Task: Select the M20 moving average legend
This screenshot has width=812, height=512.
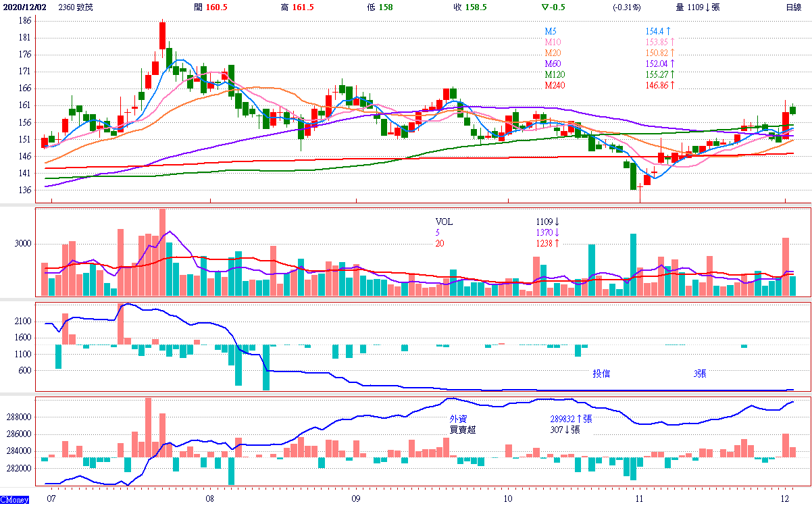Action: point(553,53)
